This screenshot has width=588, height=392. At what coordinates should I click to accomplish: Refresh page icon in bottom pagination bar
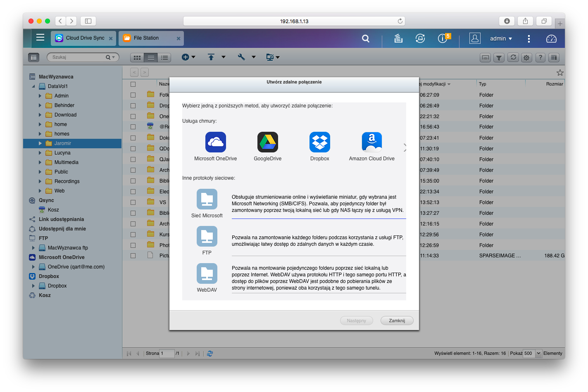(210, 354)
